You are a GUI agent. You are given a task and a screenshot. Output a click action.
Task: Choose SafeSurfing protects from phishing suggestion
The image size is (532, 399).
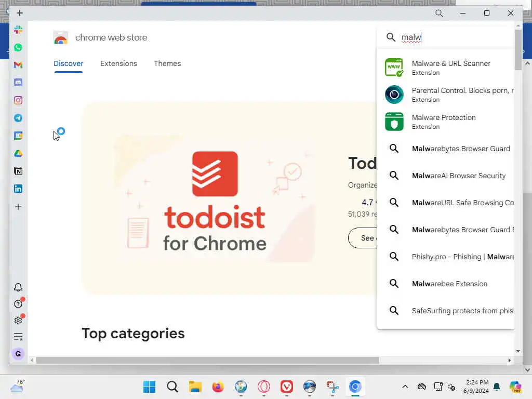(x=445, y=311)
